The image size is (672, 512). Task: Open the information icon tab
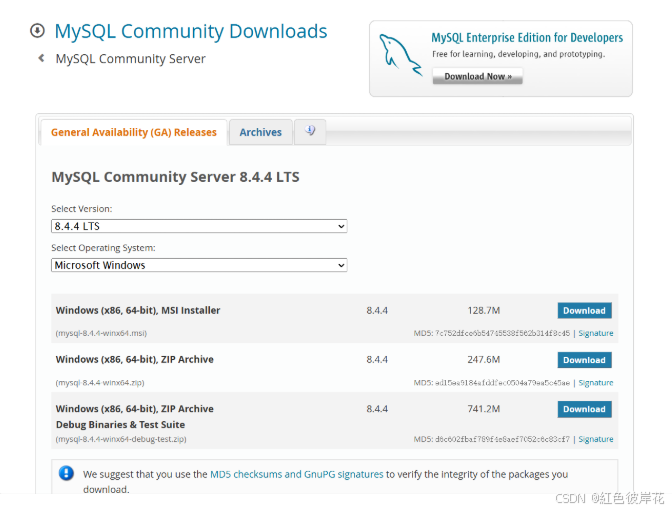pyautogui.click(x=310, y=131)
